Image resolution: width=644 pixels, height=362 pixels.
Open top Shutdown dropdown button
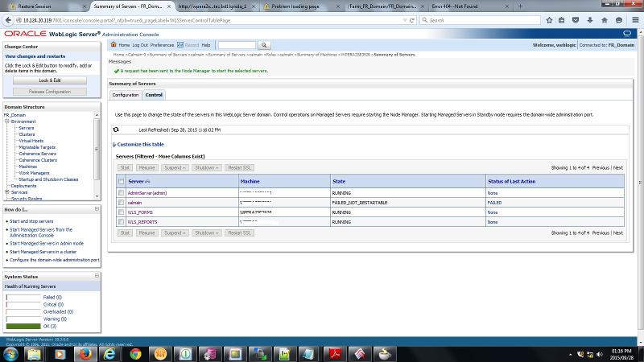[207, 168]
